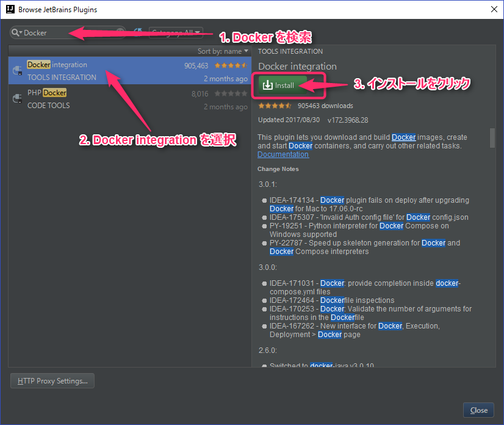Click '2 months ago' in Docker integration row
This screenshot has height=425, width=504.
(x=226, y=79)
